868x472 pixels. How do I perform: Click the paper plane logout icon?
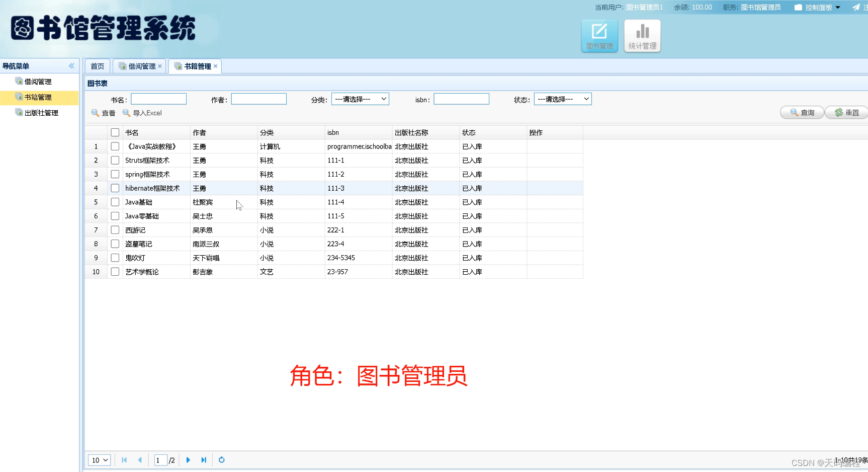856,7
